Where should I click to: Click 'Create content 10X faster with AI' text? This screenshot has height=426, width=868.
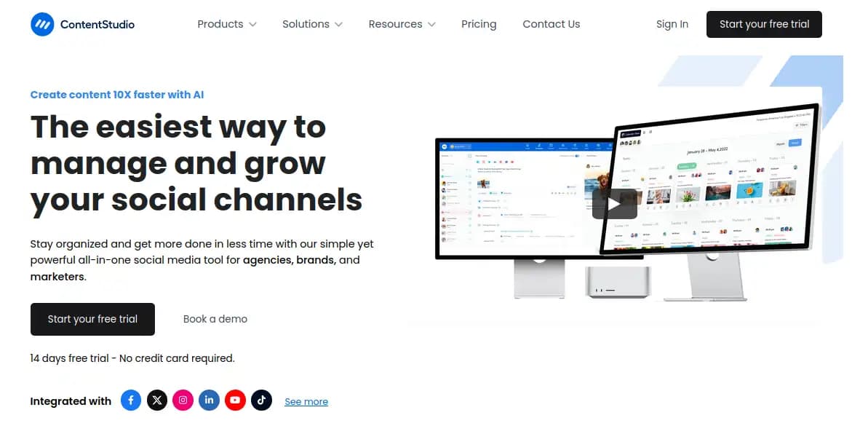coord(117,95)
